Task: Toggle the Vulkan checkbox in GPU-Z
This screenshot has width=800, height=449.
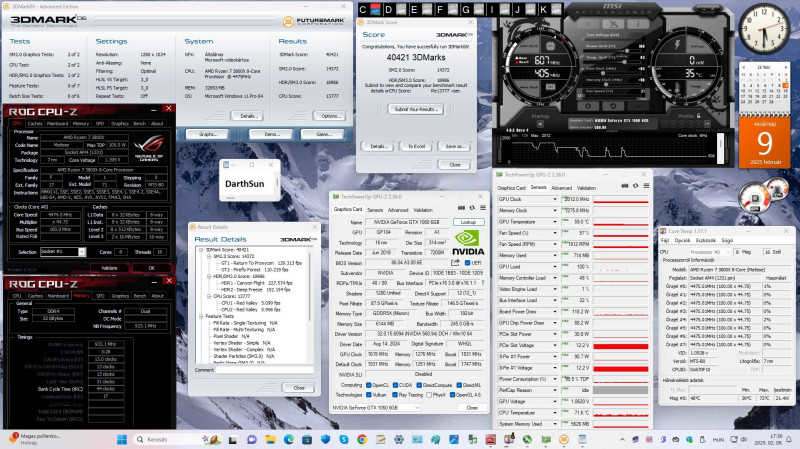Action: (368, 395)
